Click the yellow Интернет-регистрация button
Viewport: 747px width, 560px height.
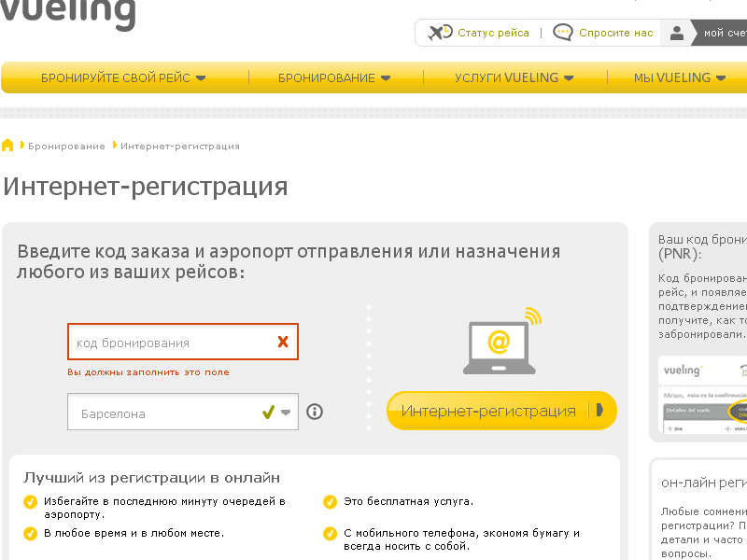pyautogui.click(x=501, y=411)
